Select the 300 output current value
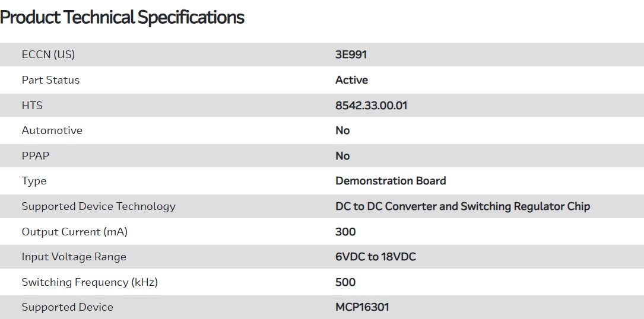This screenshot has height=319, width=644. coord(345,232)
